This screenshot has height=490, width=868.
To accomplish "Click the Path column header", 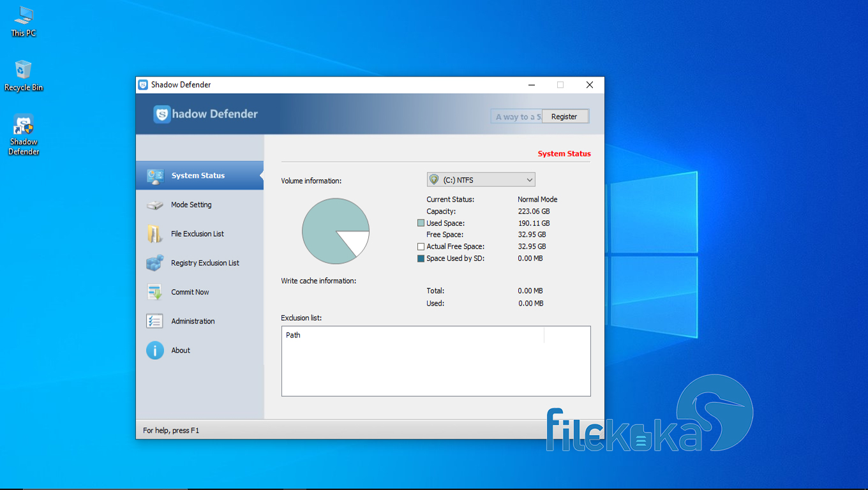I will pyautogui.click(x=413, y=335).
